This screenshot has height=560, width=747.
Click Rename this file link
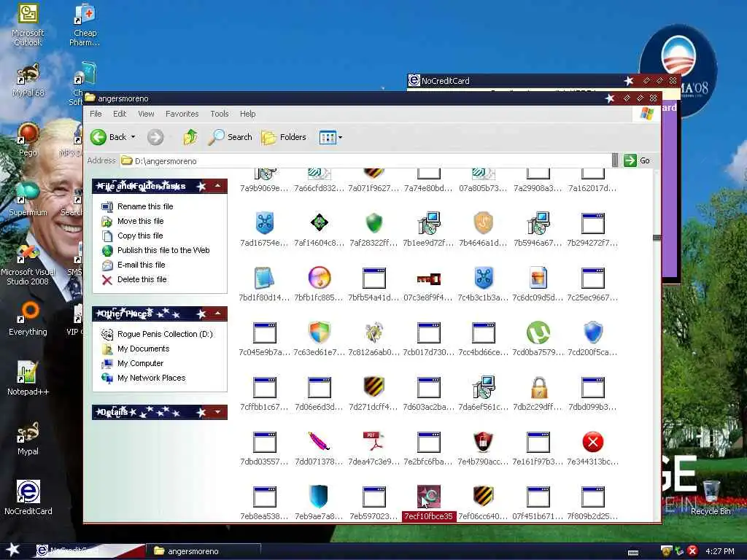(x=145, y=206)
